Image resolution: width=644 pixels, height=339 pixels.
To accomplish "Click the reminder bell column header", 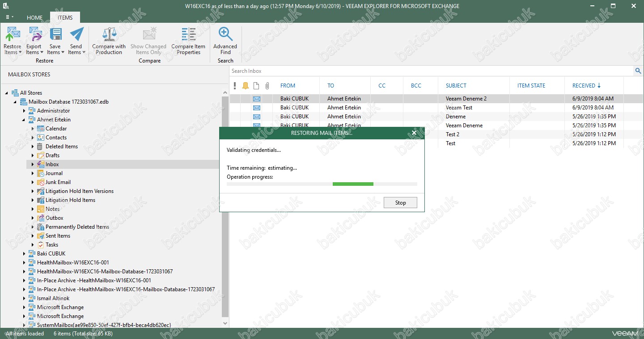I will point(246,86).
